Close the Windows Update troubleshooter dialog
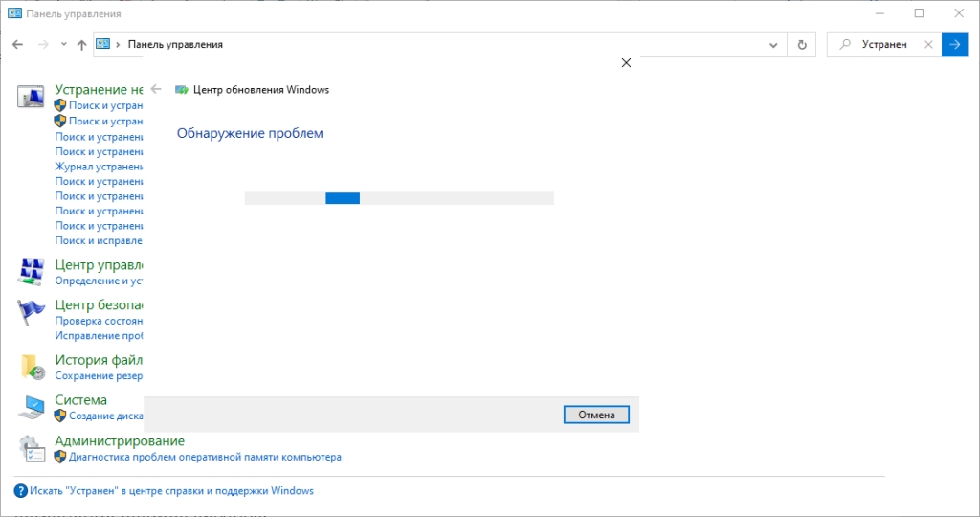Viewport: 980px width, 517px height. click(x=626, y=62)
